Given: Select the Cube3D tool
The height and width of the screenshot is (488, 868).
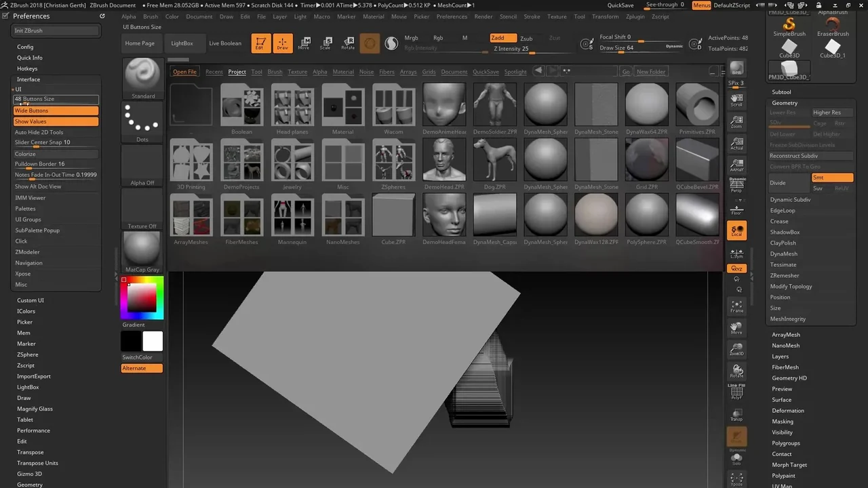Looking at the screenshot, I should (789, 49).
